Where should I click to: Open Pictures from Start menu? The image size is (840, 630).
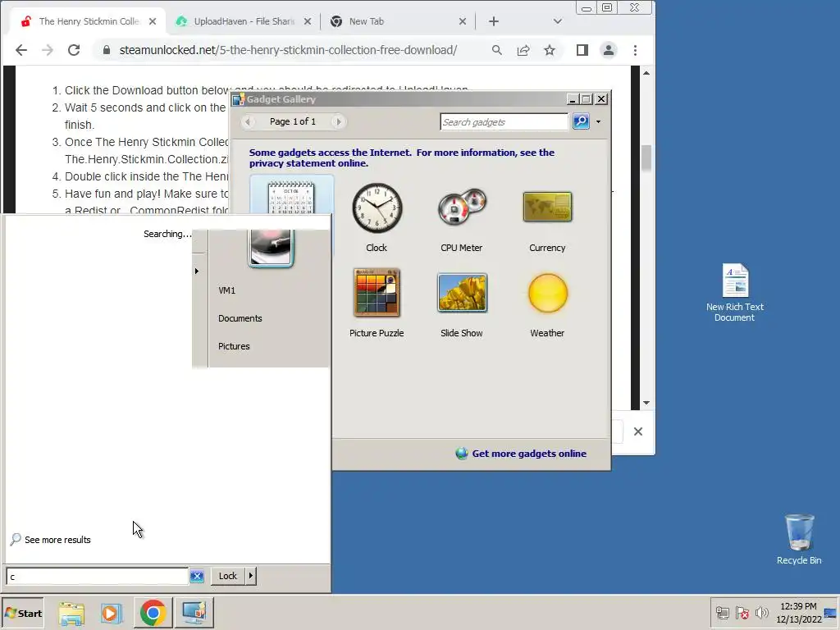click(234, 346)
